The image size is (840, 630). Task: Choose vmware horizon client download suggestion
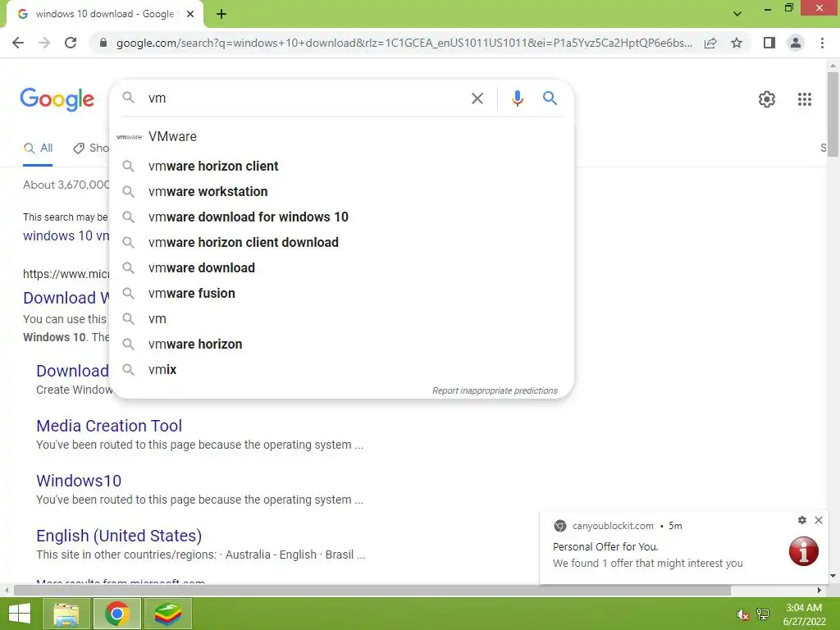pos(341,242)
